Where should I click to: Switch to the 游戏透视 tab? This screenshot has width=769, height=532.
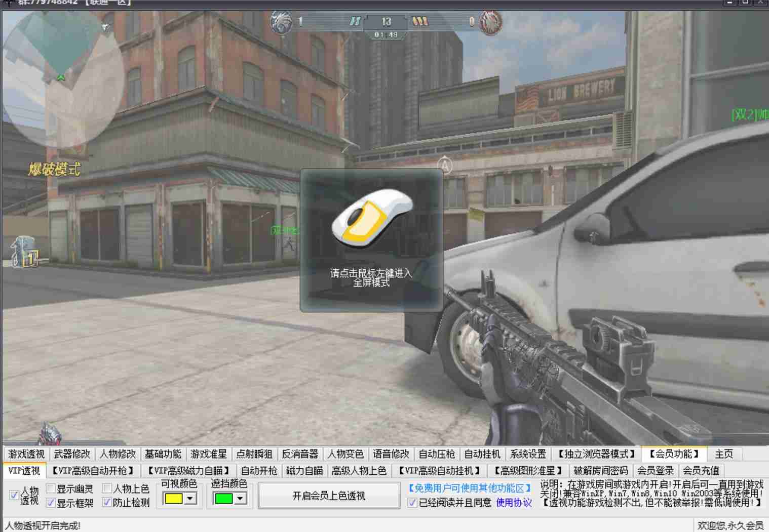pos(26,454)
